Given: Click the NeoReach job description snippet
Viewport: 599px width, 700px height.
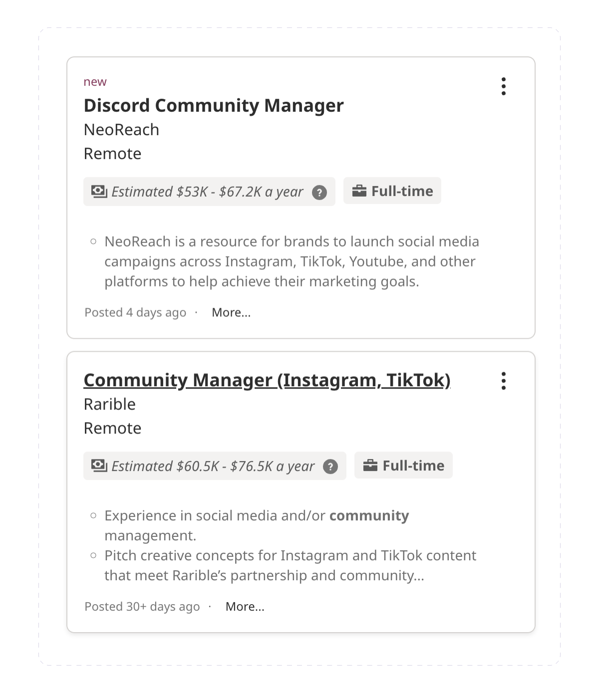Looking at the screenshot, I should pyautogui.click(x=292, y=261).
